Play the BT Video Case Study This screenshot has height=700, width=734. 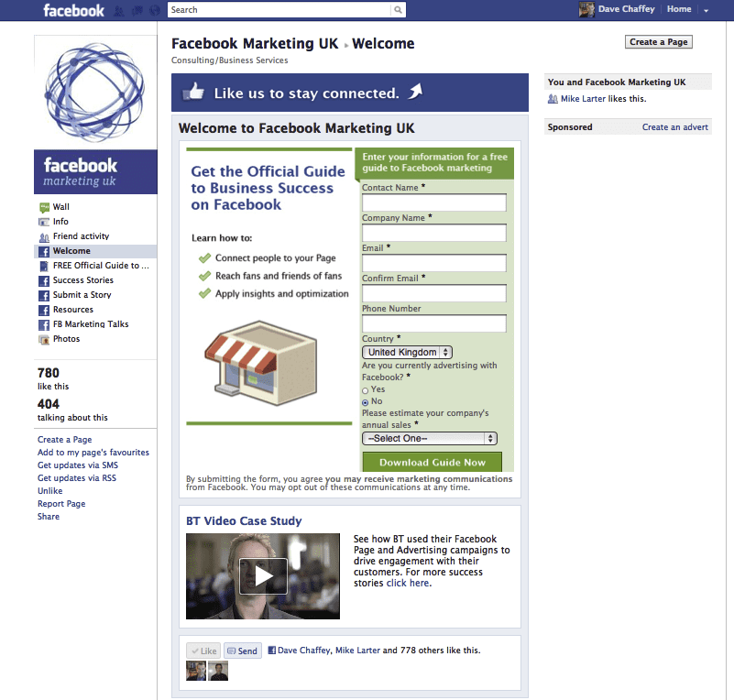coord(263,576)
